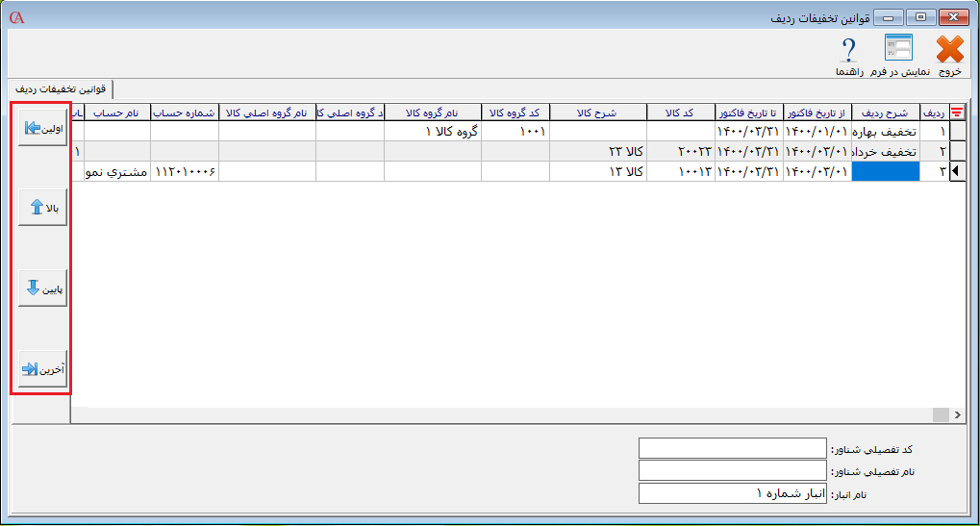Click the horizontal scrollbar thumb
Image resolution: width=980 pixels, height=526 pixels.
[x=941, y=414]
